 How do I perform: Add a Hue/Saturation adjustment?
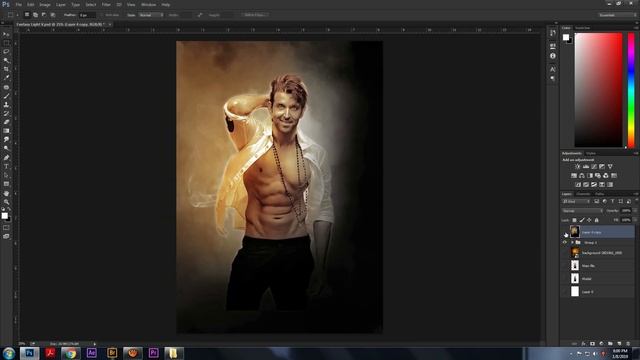coord(574,176)
